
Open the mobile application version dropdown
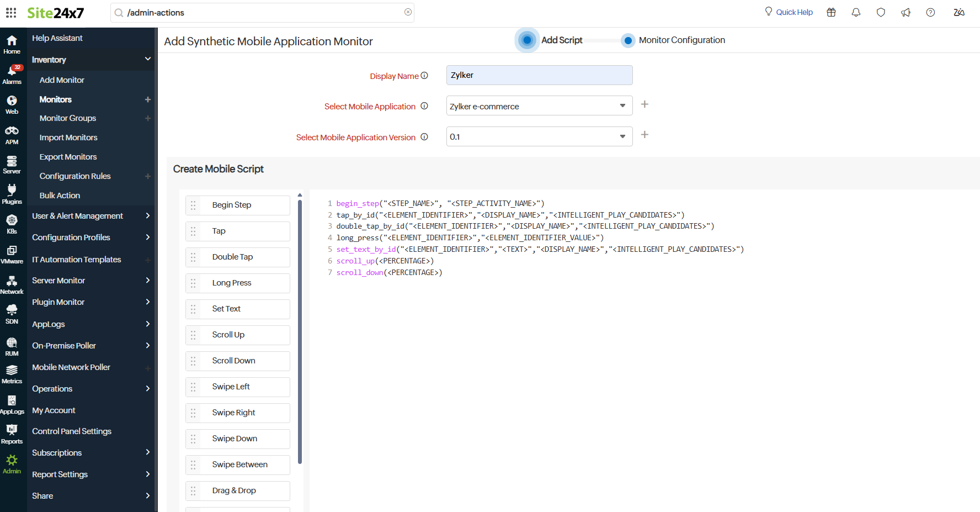(539, 136)
